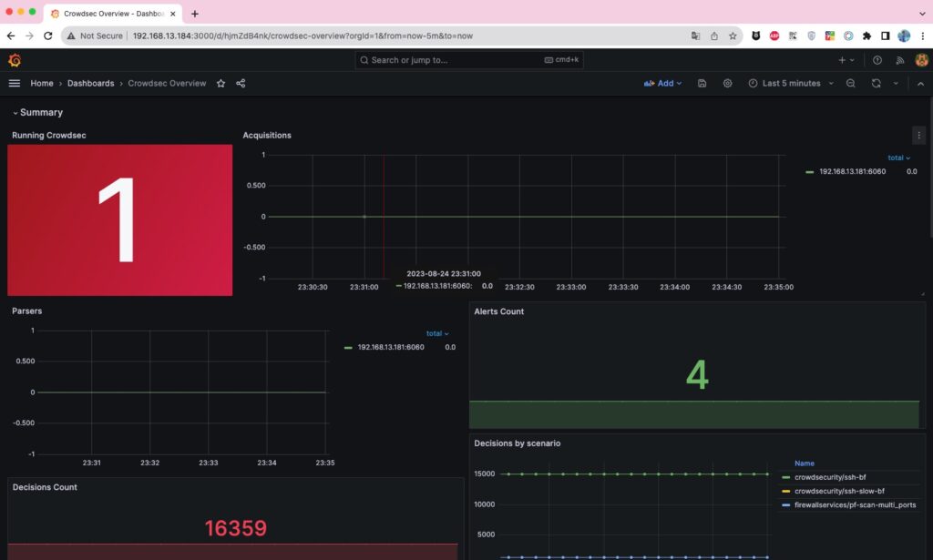
Task: Focus the browser address bar URL
Action: [x=302, y=36]
